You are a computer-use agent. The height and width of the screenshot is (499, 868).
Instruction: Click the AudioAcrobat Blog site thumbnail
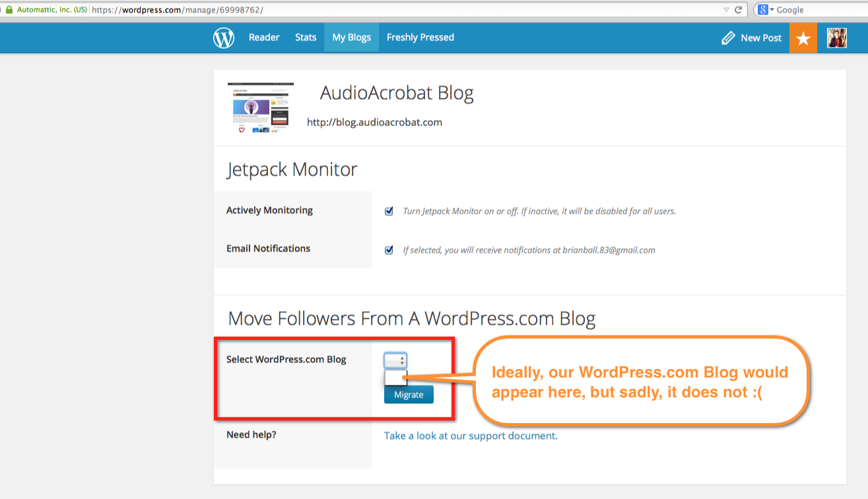point(260,108)
